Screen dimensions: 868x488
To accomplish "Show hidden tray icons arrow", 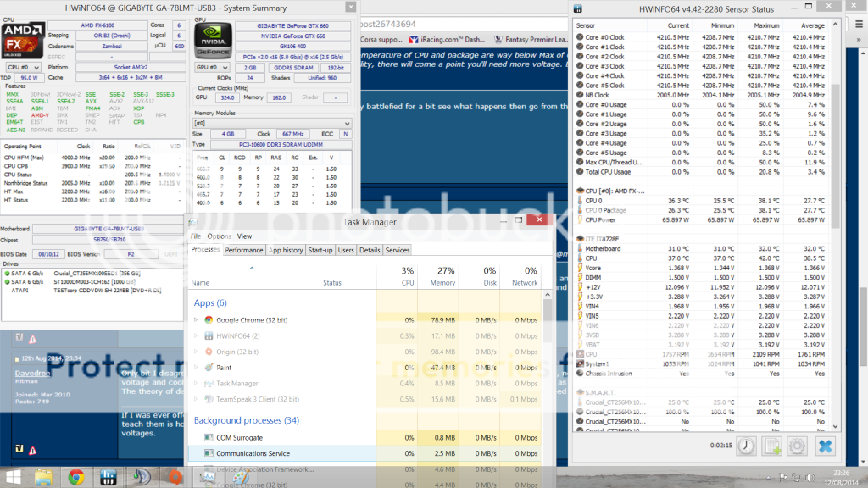I will [x=768, y=477].
